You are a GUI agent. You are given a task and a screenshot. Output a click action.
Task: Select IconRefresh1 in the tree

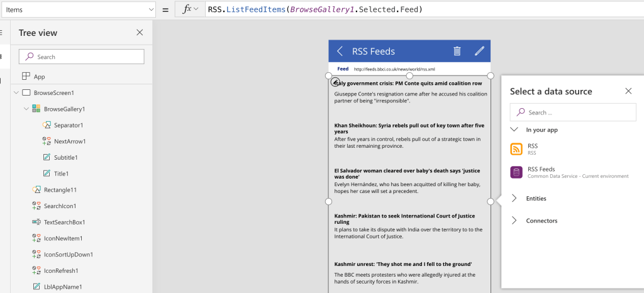point(61,271)
